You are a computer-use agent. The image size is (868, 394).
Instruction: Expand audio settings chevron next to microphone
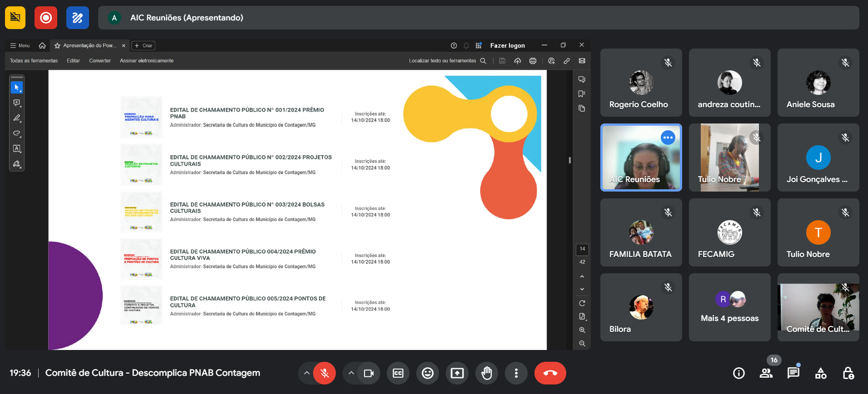tap(307, 373)
